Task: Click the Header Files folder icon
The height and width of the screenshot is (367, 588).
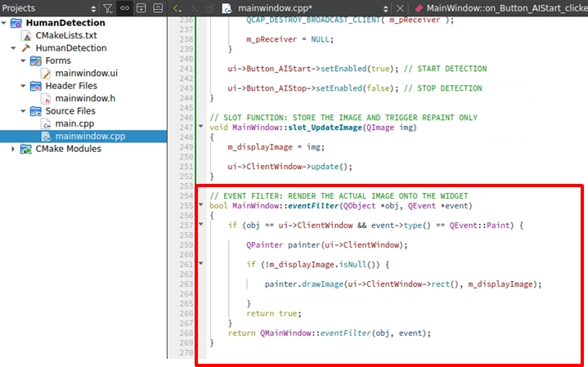Action: point(36,86)
